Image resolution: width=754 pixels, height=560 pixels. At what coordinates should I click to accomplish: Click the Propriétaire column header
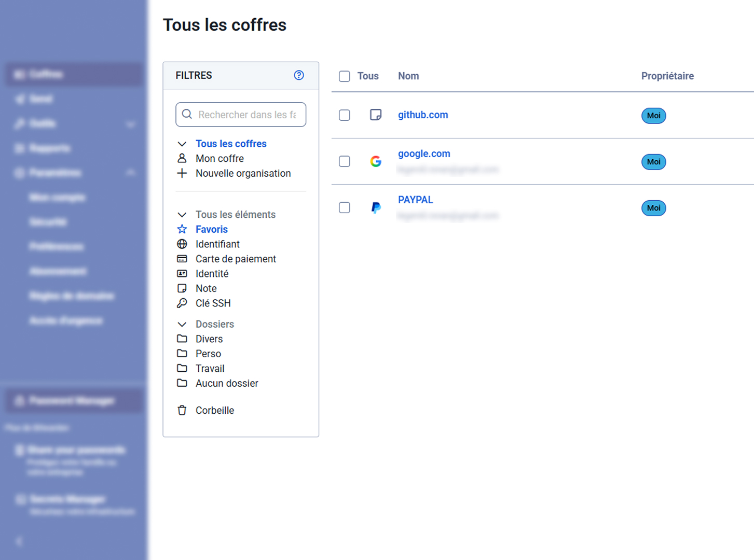(x=667, y=76)
